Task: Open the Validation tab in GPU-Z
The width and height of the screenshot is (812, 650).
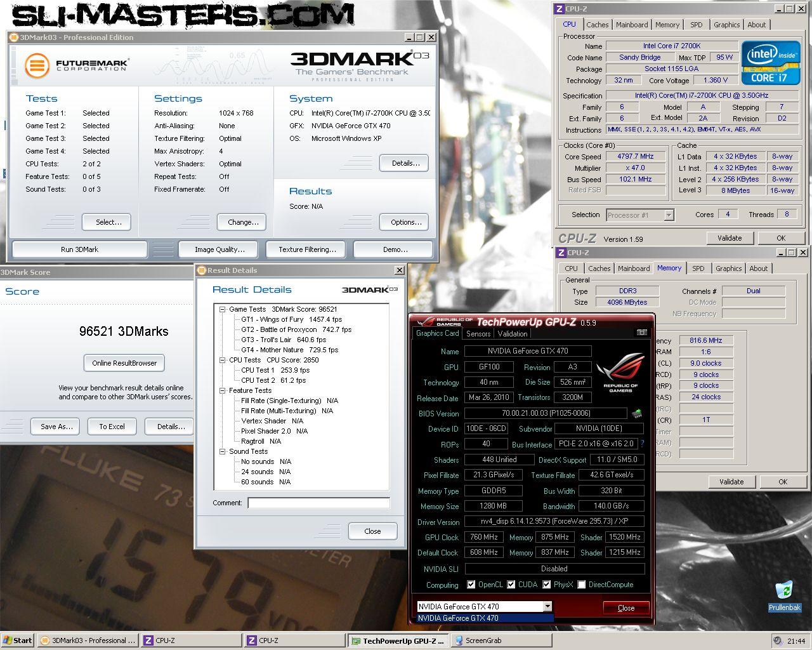Action: point(513,334)
